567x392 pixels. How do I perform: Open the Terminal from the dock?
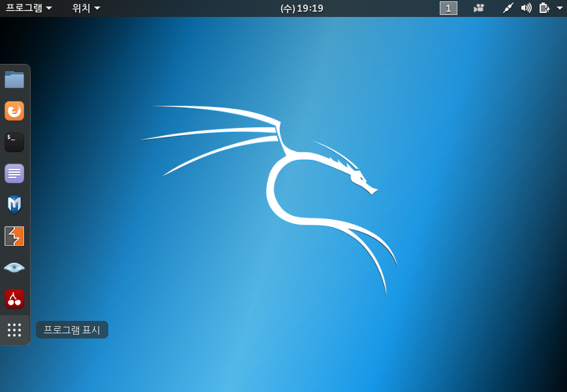(x=14, y=142)
